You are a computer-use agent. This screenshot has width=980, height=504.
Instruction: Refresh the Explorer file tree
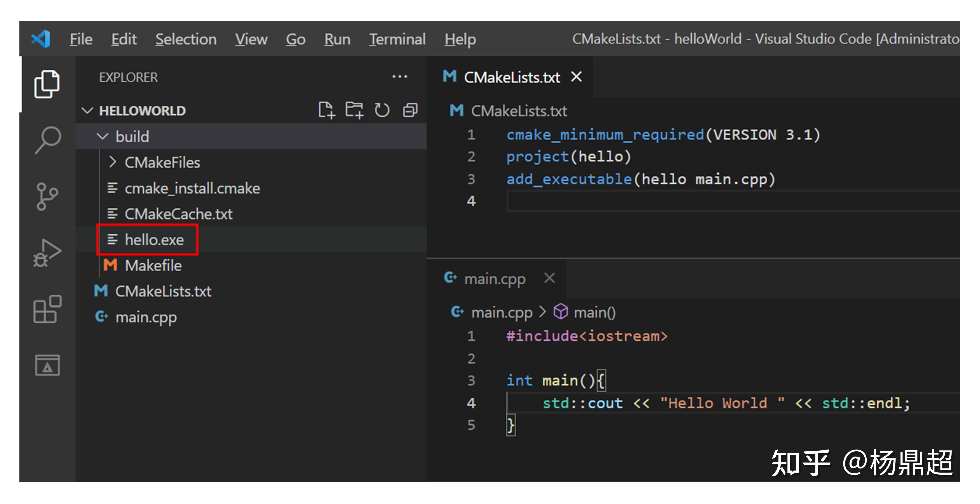pos(382,110)
